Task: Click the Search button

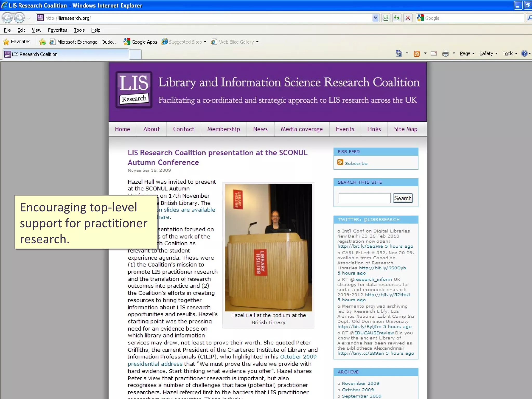Action: (x=403, y=198)
